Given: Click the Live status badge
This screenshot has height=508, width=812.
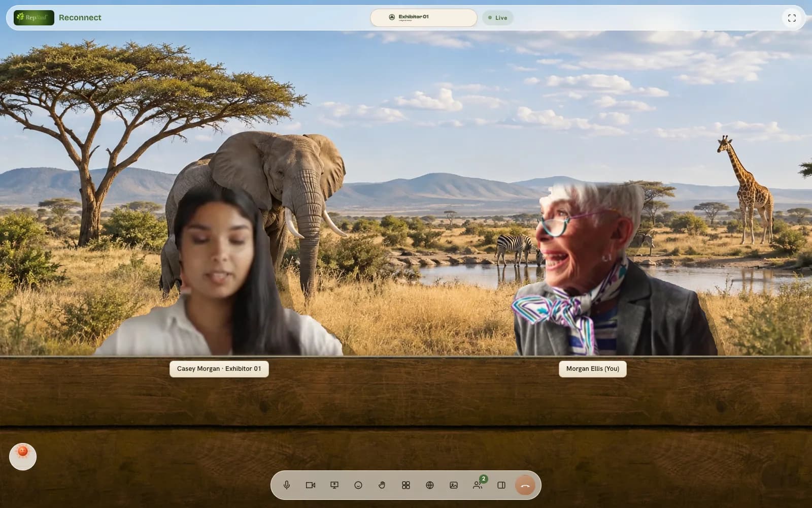Looking at the screenshot, I should click(497, 18).
